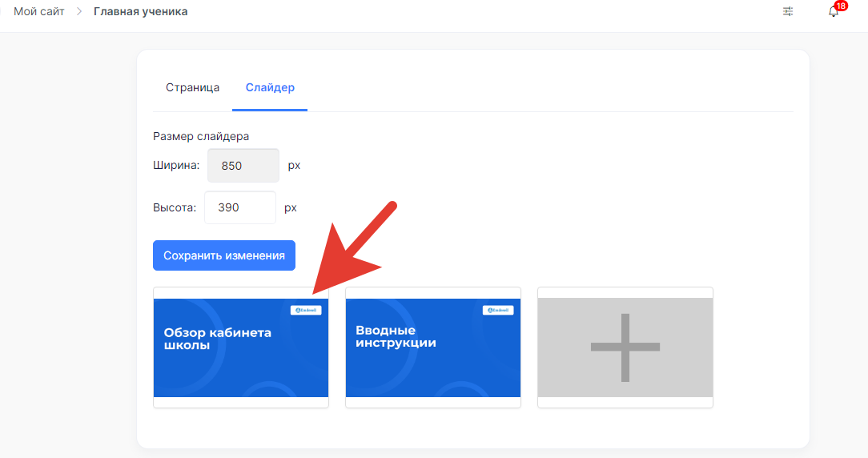The image size is (868, 458).
Task: Go to Мой сайт via breadcrumb
Action: [x=38, y=12]
